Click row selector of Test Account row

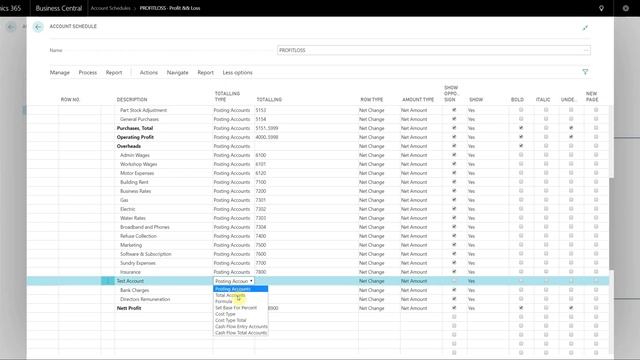coord(107,281)
